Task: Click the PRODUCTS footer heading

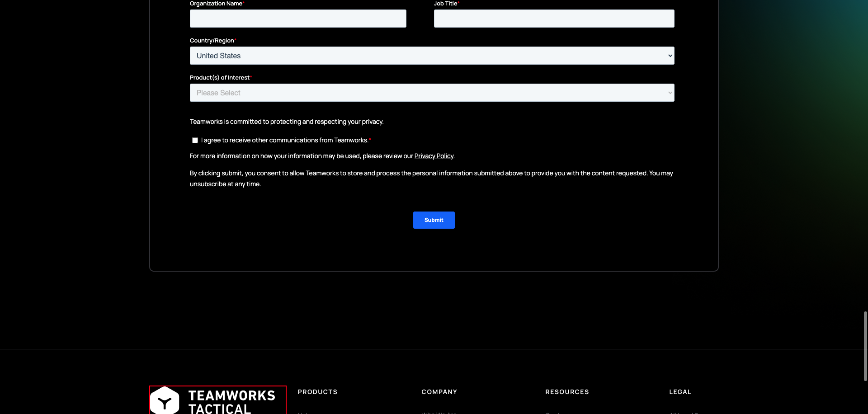Action: (317, 392)
